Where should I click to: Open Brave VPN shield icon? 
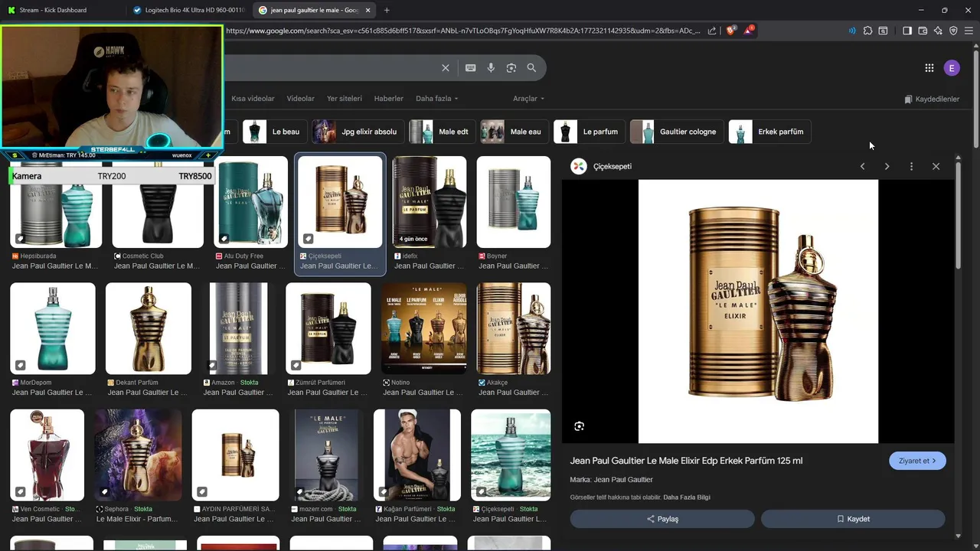953,31
